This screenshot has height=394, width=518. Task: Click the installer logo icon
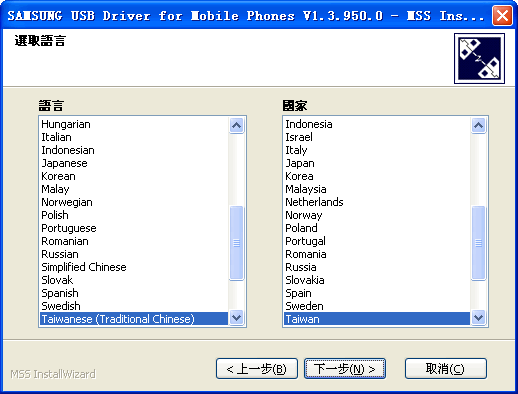point(479,58)
